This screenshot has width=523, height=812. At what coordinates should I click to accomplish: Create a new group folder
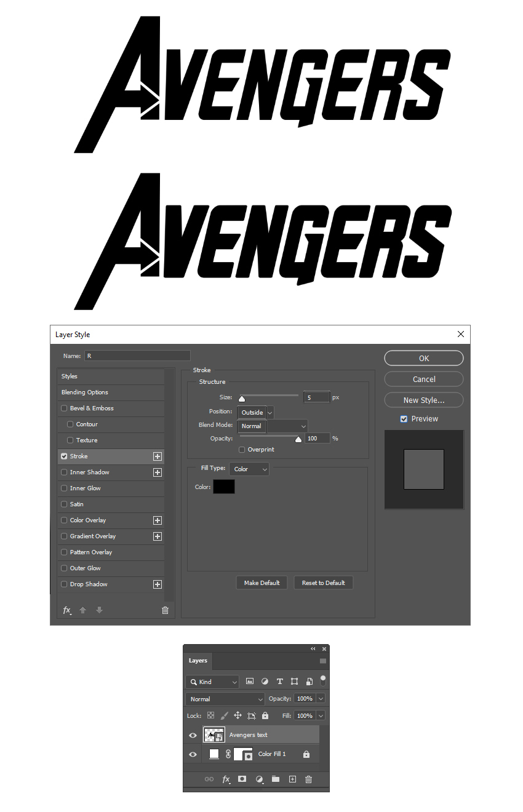(x=276, y=779)
